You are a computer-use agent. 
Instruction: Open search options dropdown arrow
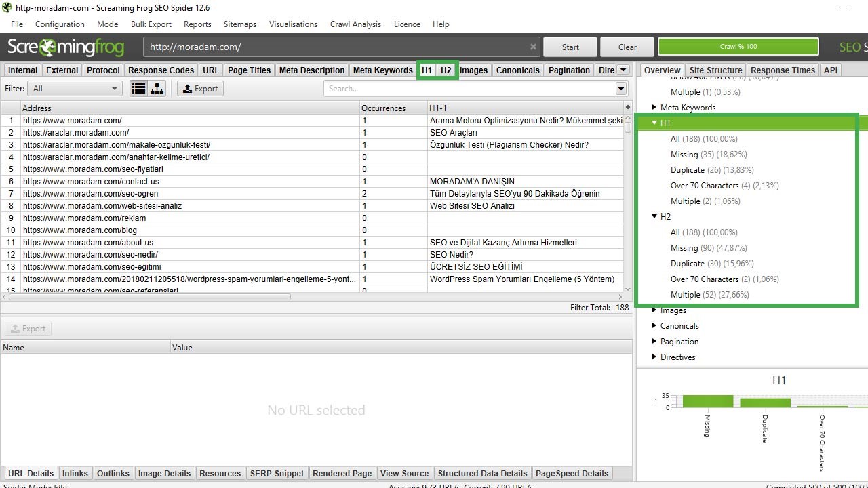click(621, 89)
